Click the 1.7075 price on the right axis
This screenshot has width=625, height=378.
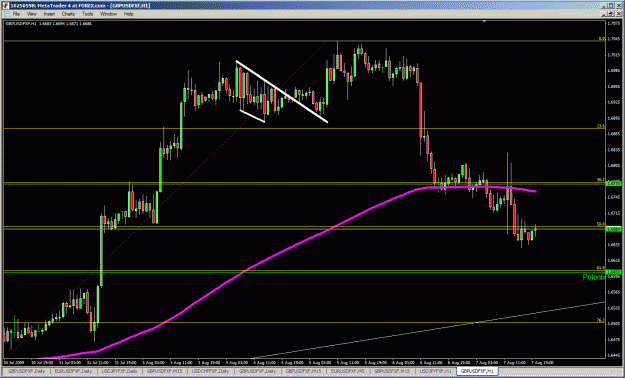614,24
